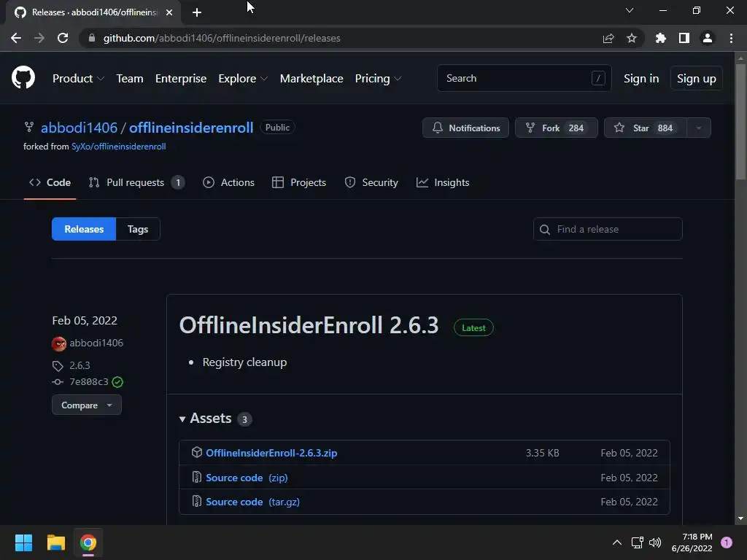Toggle the browser side panel icon

(x=684, y=38)
